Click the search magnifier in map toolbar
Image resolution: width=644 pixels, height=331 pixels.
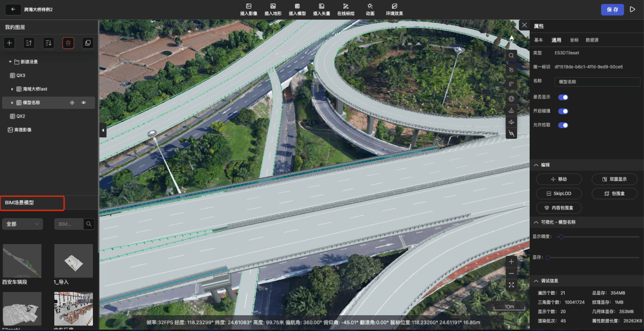coord(511,55)
